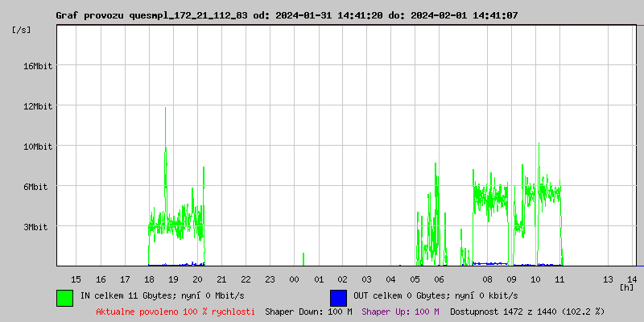Click the [h] hour unit label
The image size is (644, 322).
[x=626, y=287]
